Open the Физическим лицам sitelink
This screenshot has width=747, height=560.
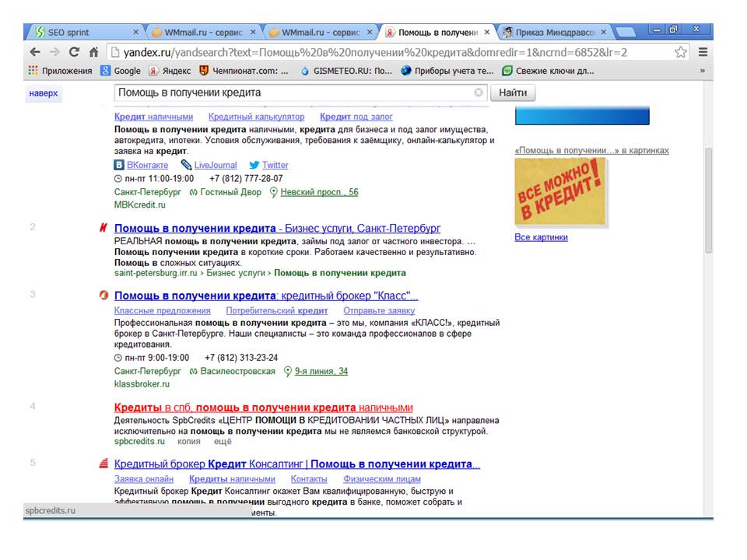tap(382, 479)
